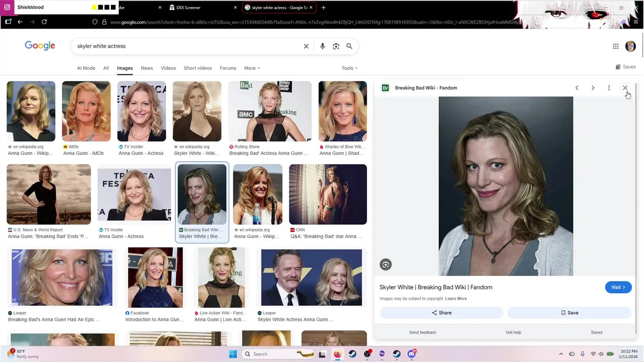
Task: Click the magnifier search button
Action: click(x=349, y=46)
